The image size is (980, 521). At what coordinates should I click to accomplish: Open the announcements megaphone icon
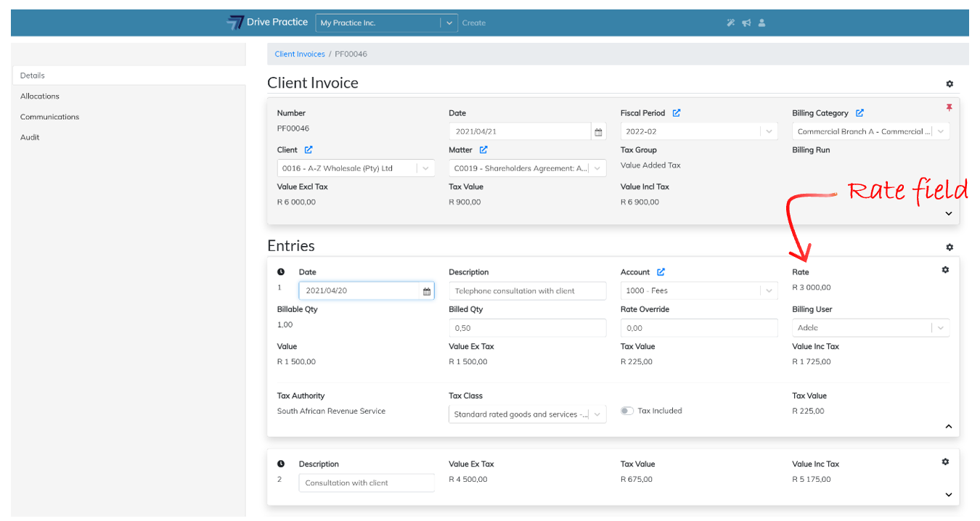[x=746, y=23]
